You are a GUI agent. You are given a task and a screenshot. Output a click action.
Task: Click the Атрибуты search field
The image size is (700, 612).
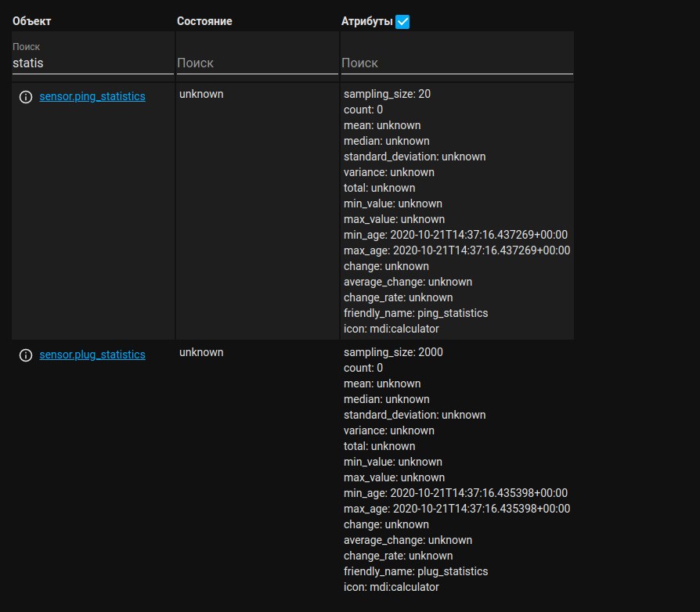456,63
